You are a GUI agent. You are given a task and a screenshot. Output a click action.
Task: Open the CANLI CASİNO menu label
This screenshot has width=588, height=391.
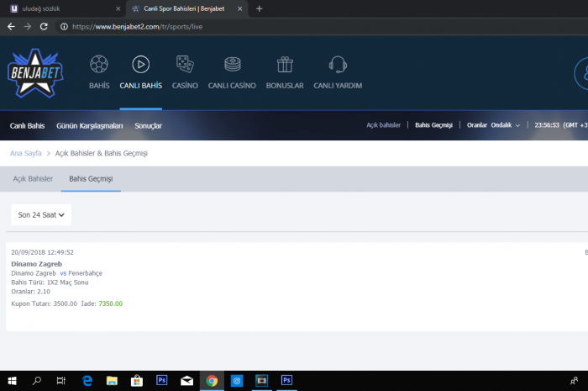point(232,86)
